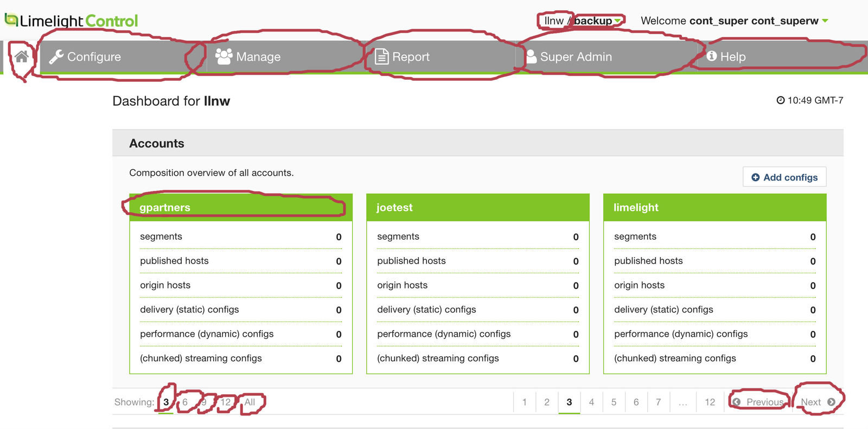
Task: Go to pagination page 5
Action: pyautogui.click(x=614, y=402)
